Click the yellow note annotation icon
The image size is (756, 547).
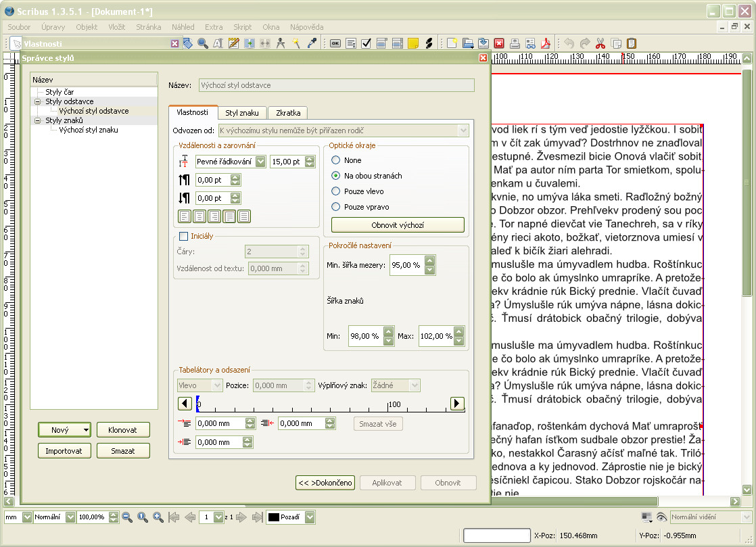pyautogui.click(x=413, y=43)
